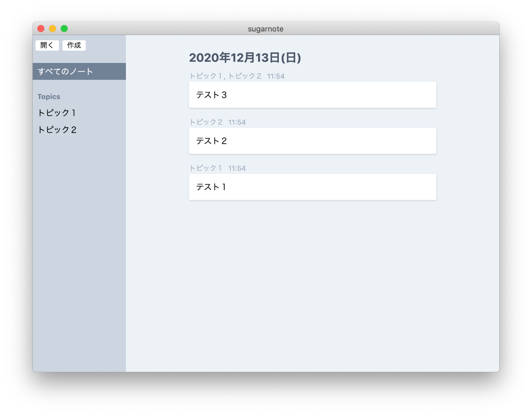Screen dimensions: 532x415
Task: Open the note card テスト３
Action: tap(313, 94)
